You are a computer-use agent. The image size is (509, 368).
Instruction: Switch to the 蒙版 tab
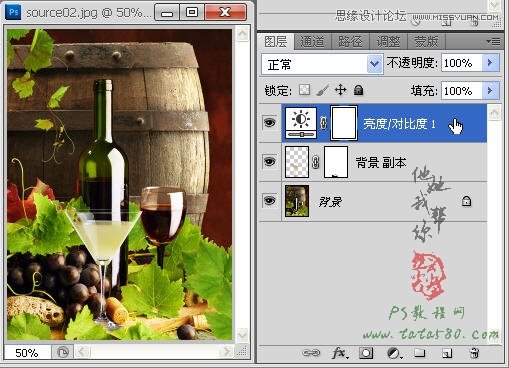pos(426,42)
